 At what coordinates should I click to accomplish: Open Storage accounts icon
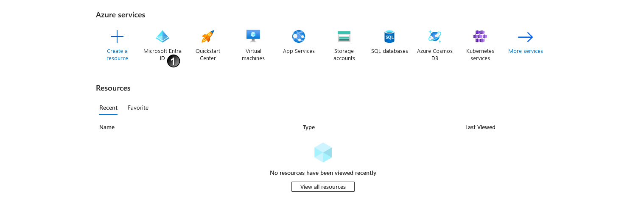coord(344,36)
